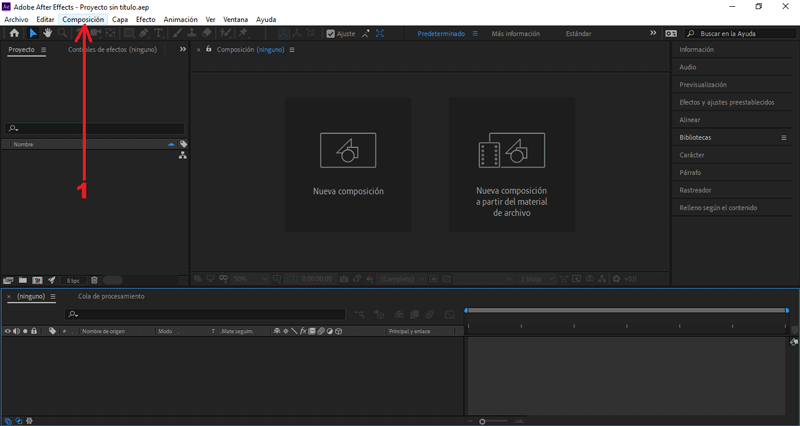Open the Capa menu
Screen dimensions: 800x426
tap(120, 19)
